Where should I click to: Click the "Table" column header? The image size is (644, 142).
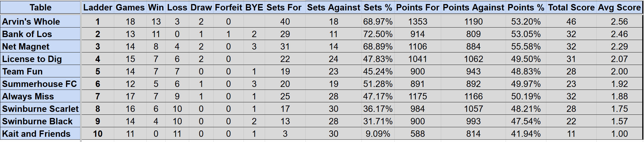tap(40, 8)
